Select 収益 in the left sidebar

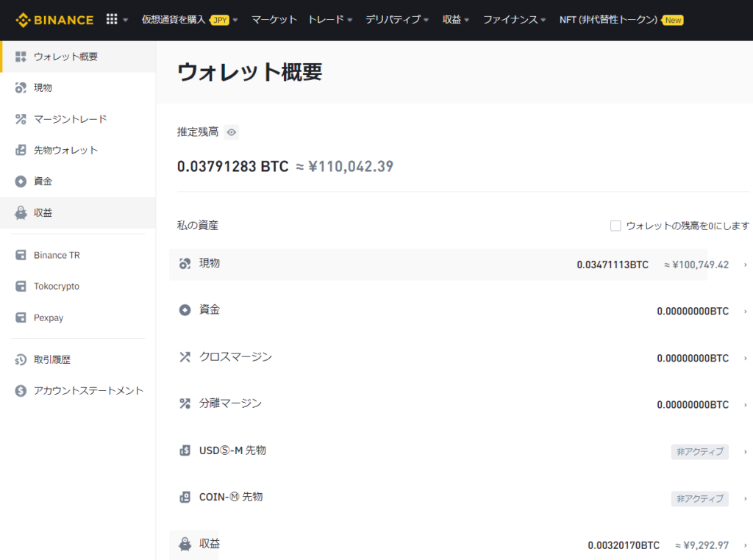pyautogui.click(x=43, y=213)
